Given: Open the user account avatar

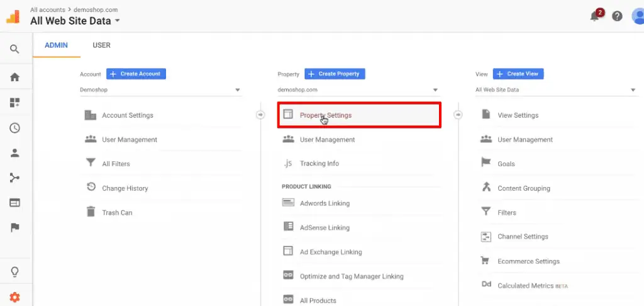Looking at the screenshot, I should (x=639, y=16).
